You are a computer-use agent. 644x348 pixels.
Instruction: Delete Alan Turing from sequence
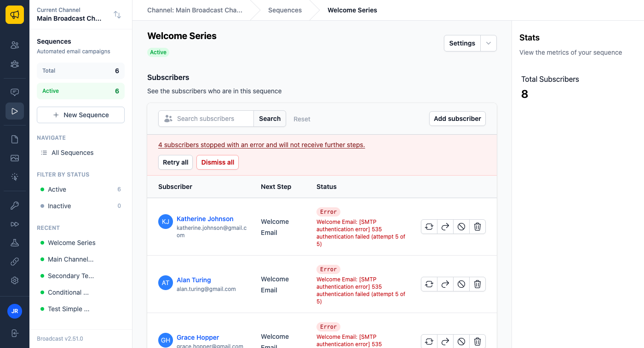477,284
